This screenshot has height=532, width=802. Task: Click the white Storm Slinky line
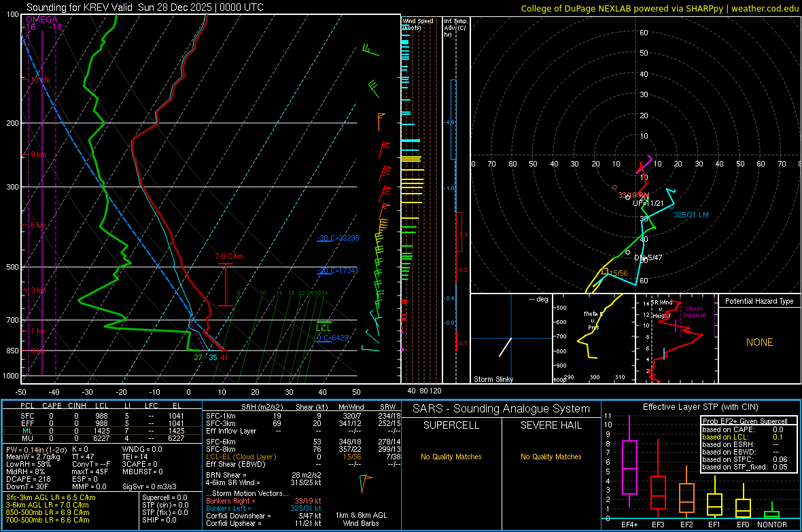click(x=505, y=347)
